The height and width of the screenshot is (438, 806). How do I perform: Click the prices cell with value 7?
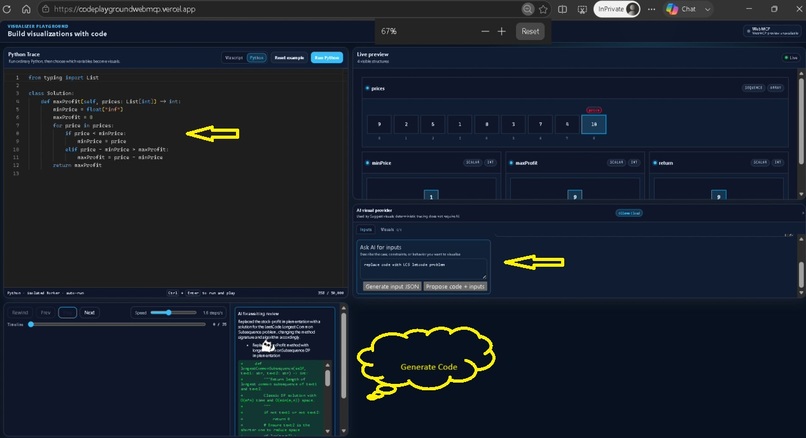[540, 124]
